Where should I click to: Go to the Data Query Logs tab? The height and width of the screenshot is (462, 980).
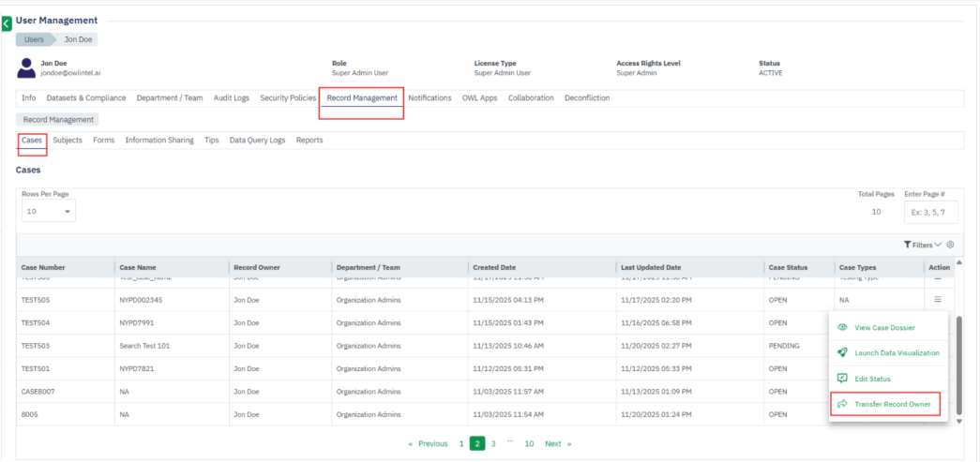257,140
